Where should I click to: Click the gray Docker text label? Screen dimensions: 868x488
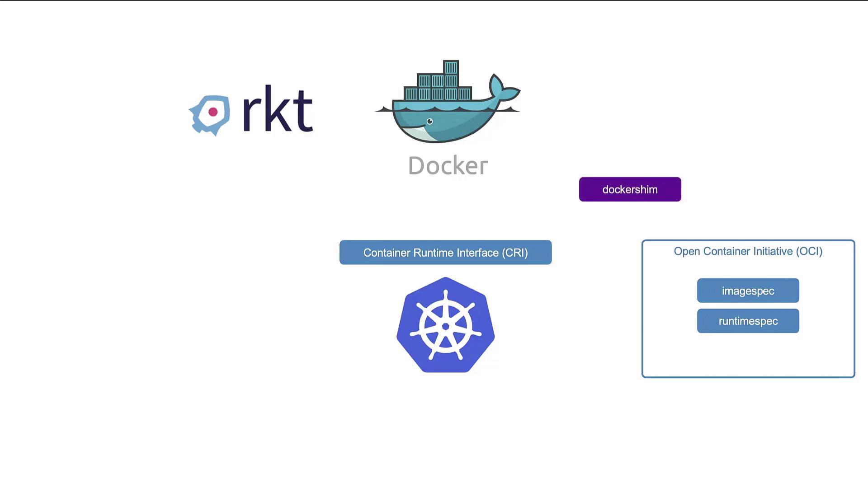click(x=448, y=165)
